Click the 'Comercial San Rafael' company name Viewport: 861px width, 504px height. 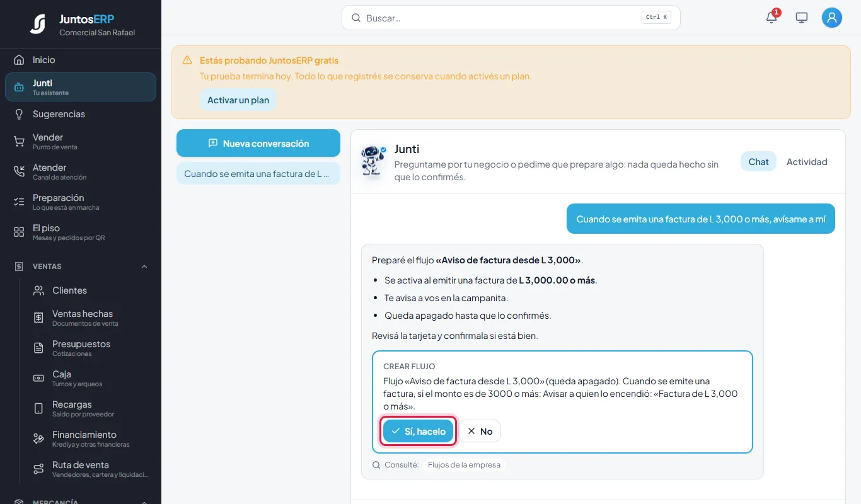click(97, 33)
